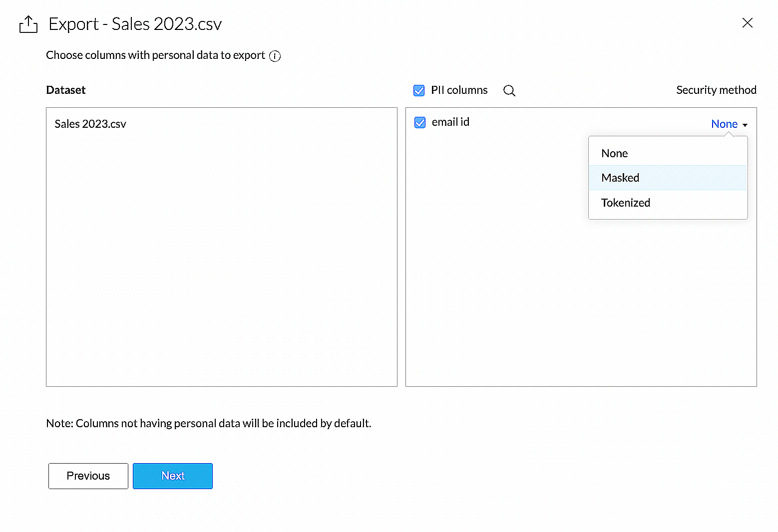Choose None from the security method menu
Image resolution: width=778 pixels, height=532 pixels.
[615, 153]
